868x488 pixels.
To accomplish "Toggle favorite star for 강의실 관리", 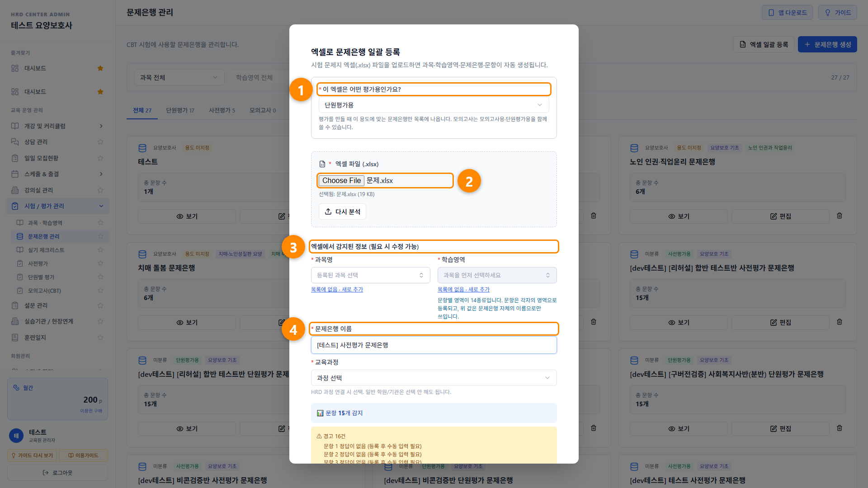I will pyautogui.click(x=100, y=190).
